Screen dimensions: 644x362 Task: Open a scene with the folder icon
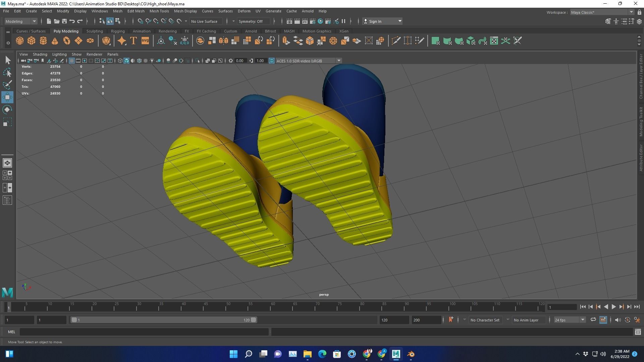(56, 21)
